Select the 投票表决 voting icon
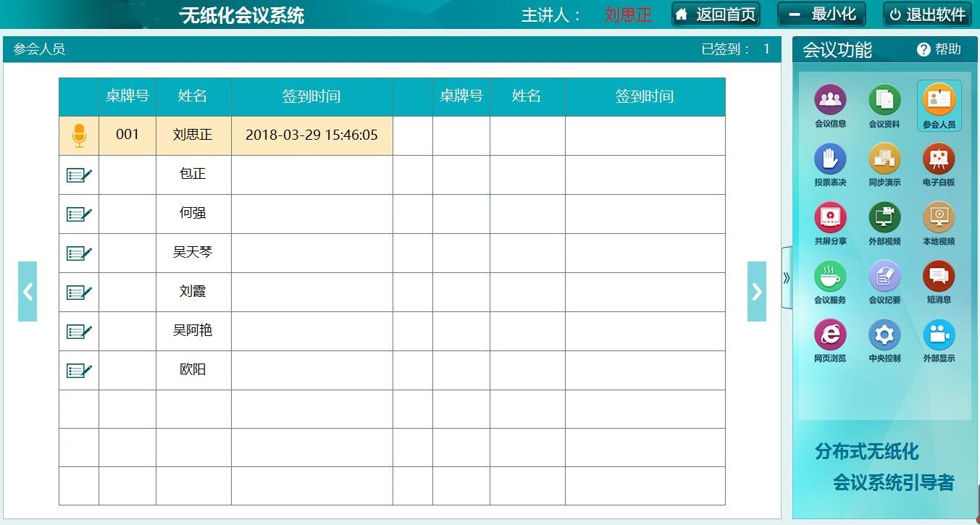The height and width of the screenshot is (525, 980). click(x=830, y=160)
